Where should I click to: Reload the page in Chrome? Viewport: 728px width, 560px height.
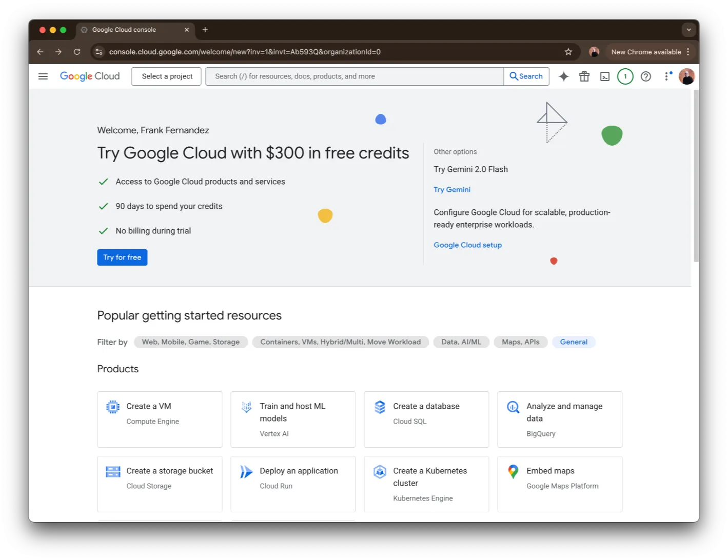coord(77,52)
